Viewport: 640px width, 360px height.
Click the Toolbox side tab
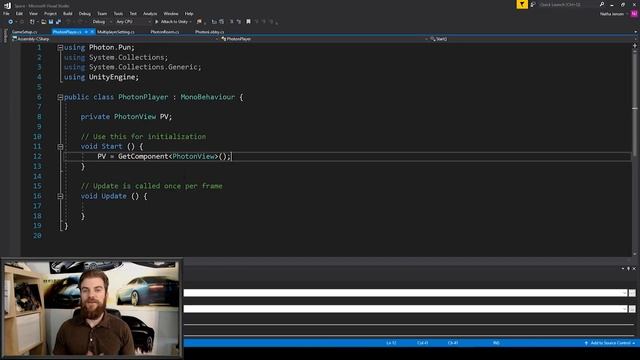[5, 36]
